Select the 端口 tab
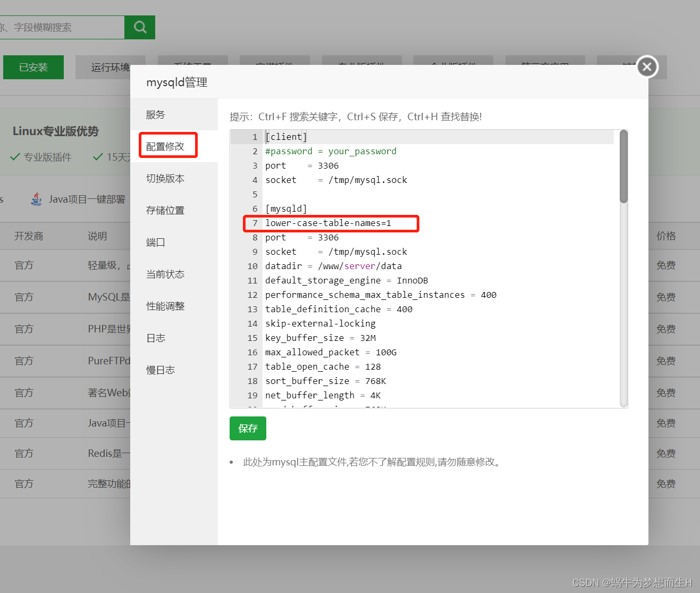The image size is (700, 593). (174, 242)
